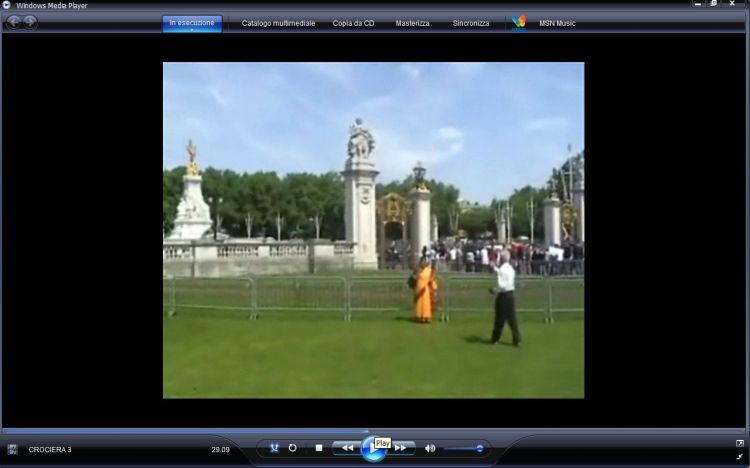Go to the Masterizza tab

(412, 23)
